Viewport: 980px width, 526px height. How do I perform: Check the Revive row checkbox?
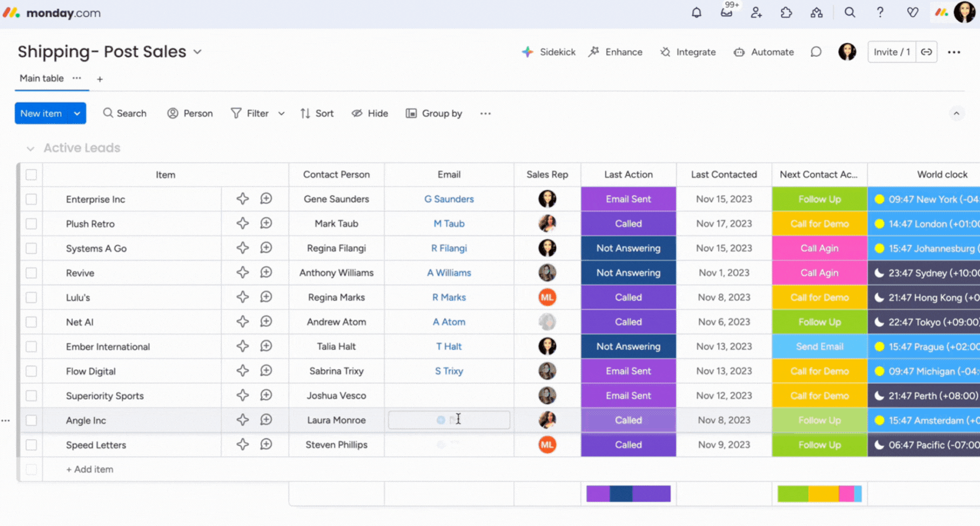[31, 273]
